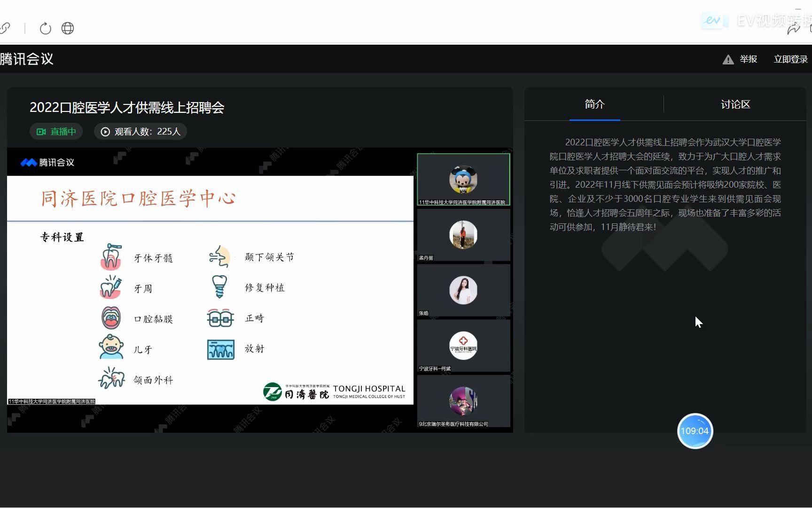This screenshot has width=812, height=508.
Task: Click the 颞下颌关节 text label
Action: coord(270,257)
